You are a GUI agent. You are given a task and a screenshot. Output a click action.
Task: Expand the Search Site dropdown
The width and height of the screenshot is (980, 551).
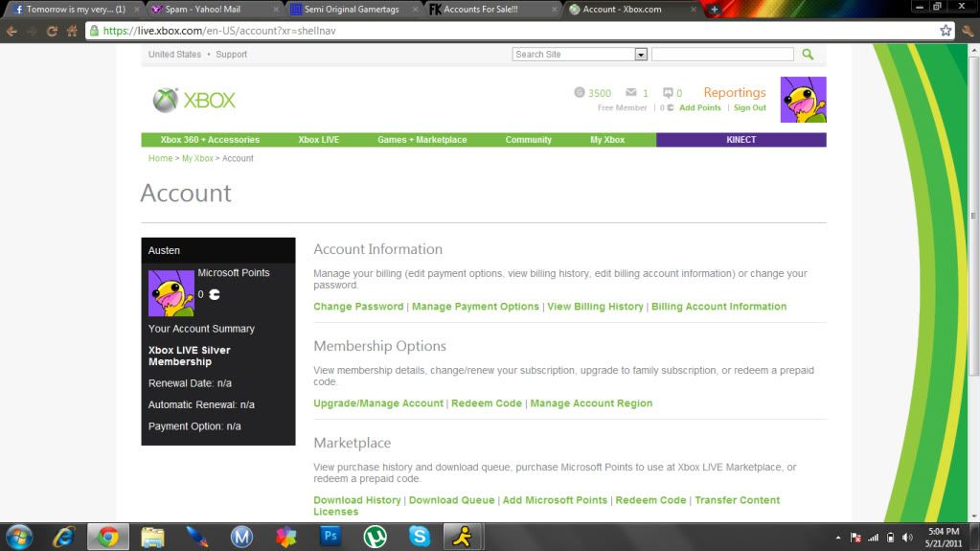(x=641, y=55)
